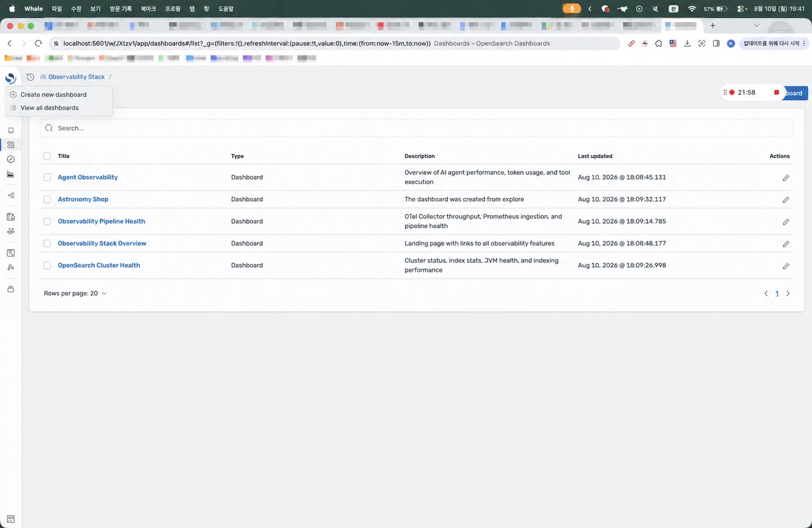Click the connected-nodes graph sidebar icon

pos(10,195)
